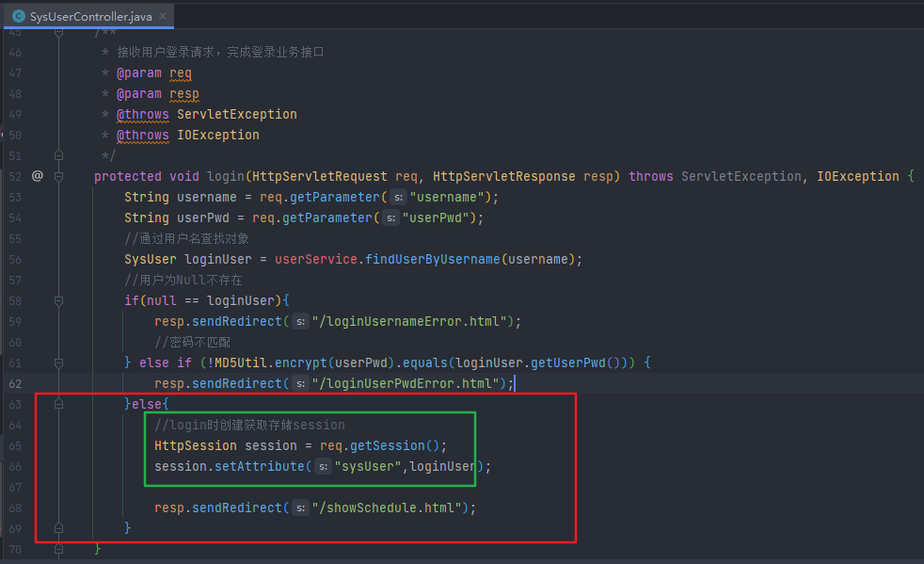Select the SysUserController.java editor tab
924x564 pixels.
tap(89, 16)
